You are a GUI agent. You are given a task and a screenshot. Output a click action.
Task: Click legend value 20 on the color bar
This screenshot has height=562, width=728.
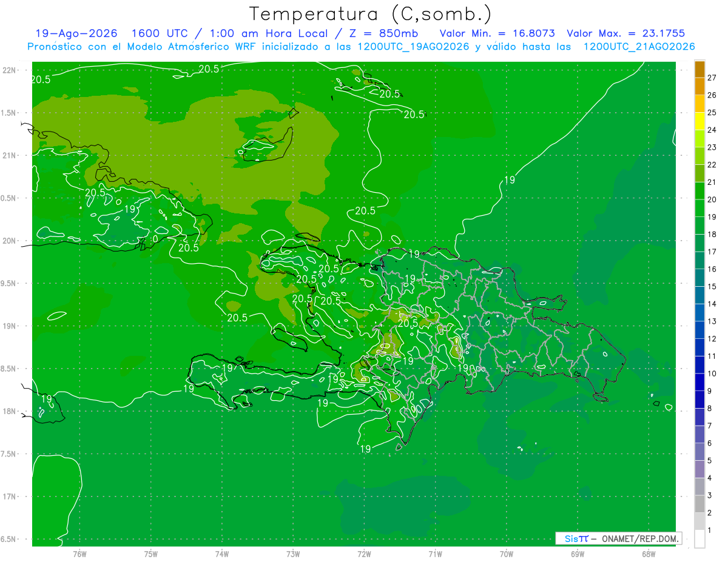click(x=713, y=199)
